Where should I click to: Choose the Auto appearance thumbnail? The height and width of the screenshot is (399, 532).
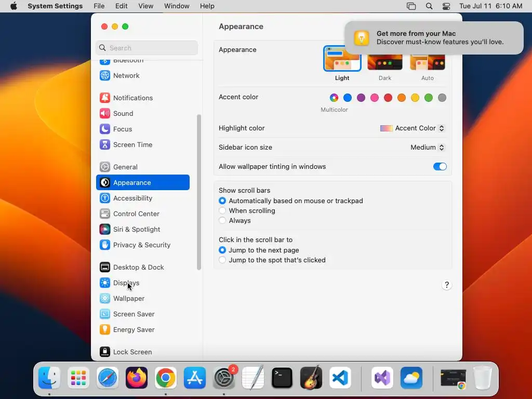point(428,62)
